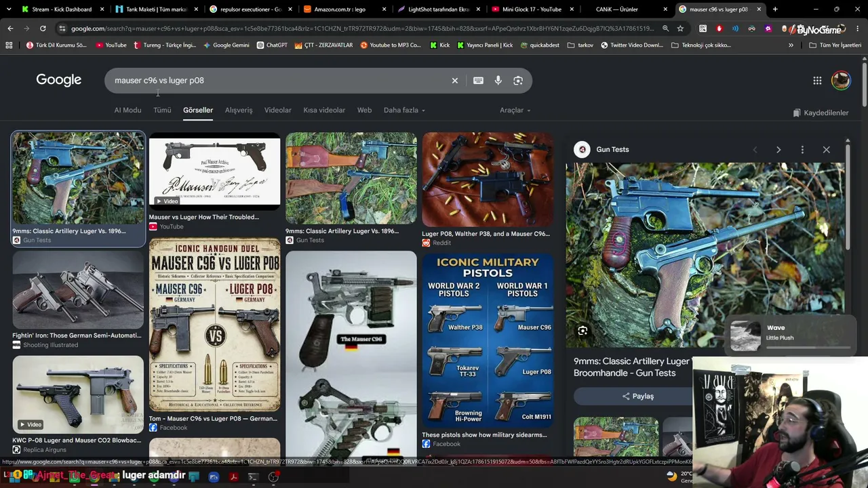Clear the search box with the X icon

coord(455,81)
